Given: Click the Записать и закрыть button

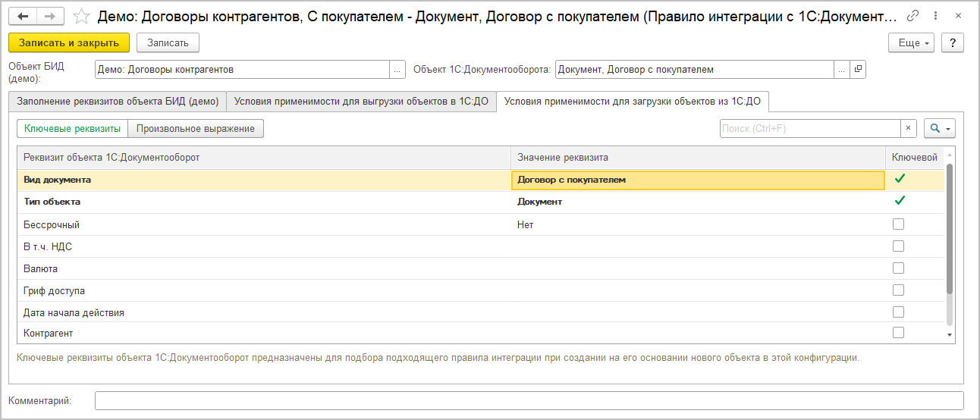Looking at the screenshot, I should (x=69, y=43).
